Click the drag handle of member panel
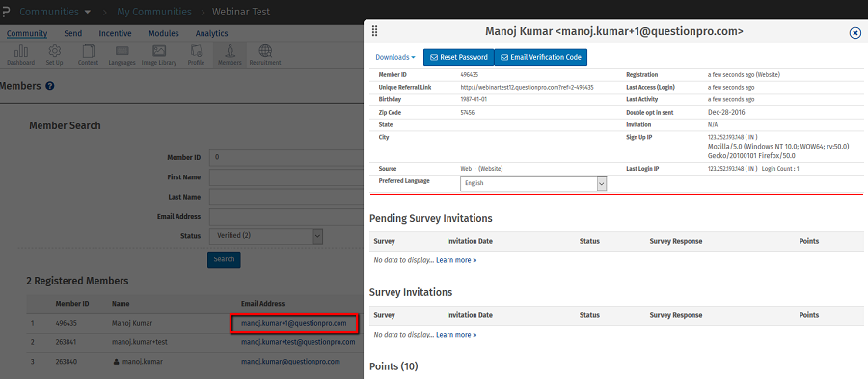 [375, 31]
